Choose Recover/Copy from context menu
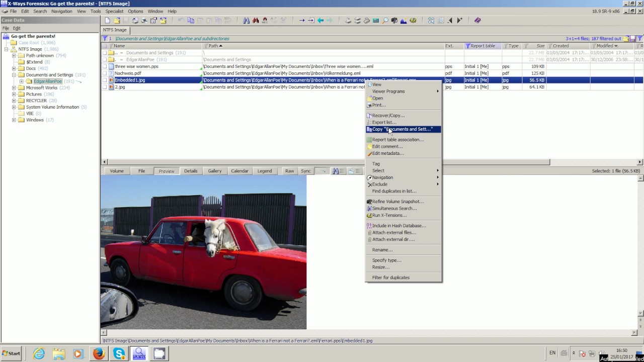 pos(403,116)
